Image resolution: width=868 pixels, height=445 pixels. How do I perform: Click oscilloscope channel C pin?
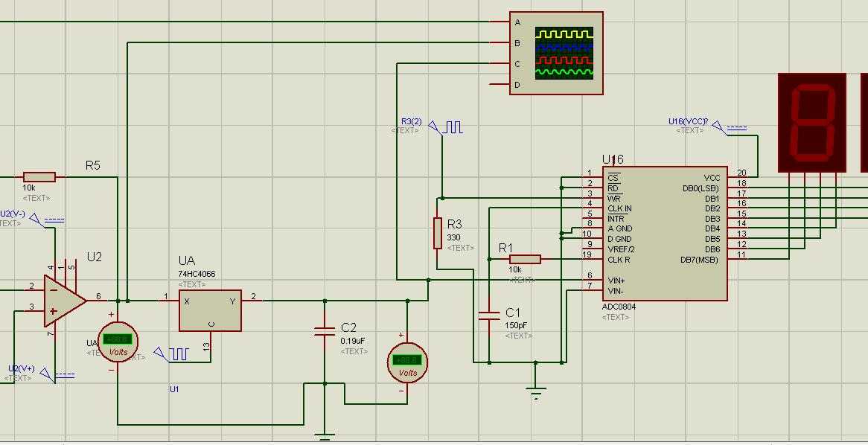pos(500,64)
